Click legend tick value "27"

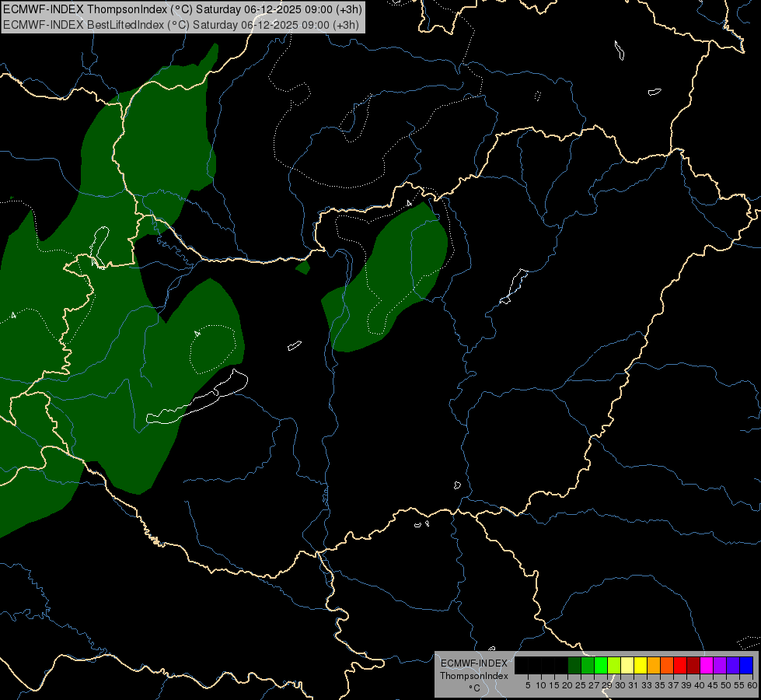[594, 685]
